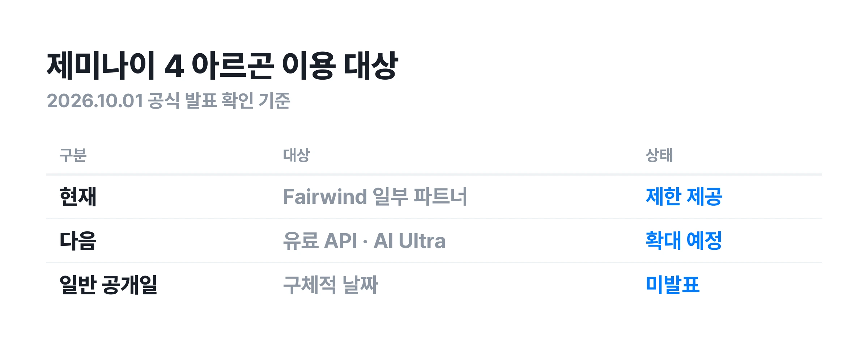Click the 대상 column header
The image size is (868, 353).
click(297, 155)
